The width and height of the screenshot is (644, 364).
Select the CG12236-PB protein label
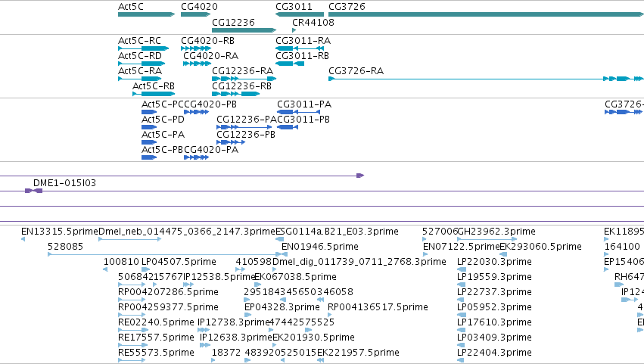click(x=246, y=135)
